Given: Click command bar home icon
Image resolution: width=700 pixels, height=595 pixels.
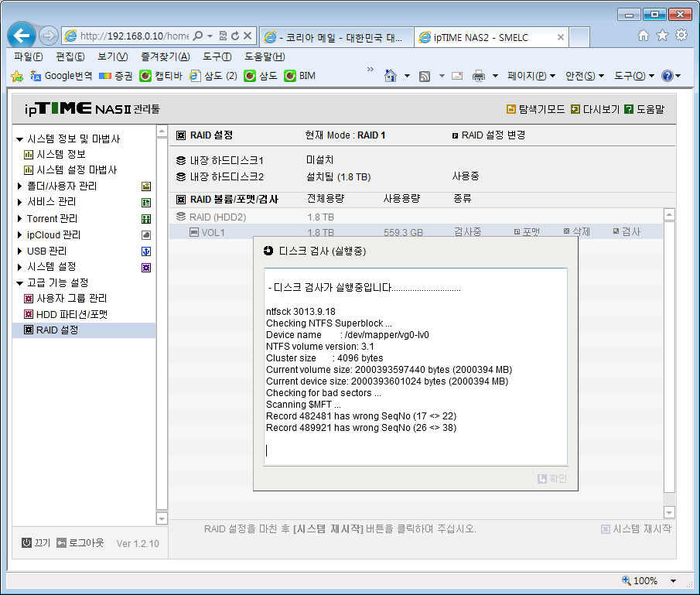Looking at the screenshot, I should coord(391,76).
